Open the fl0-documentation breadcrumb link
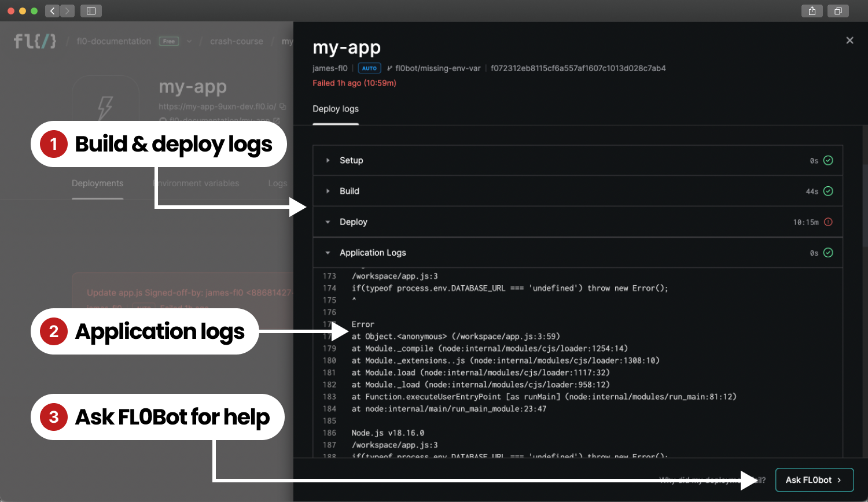The height and width of the screenshot is (502, 868). coord(114,41)
